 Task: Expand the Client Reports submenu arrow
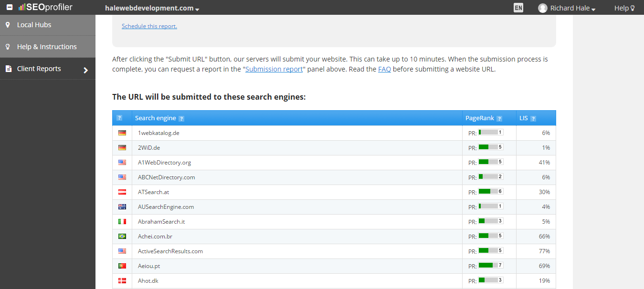86,70
